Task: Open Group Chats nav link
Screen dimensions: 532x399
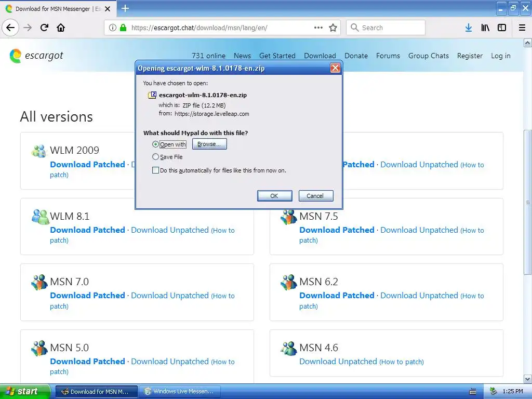Action: click(429, 56)
